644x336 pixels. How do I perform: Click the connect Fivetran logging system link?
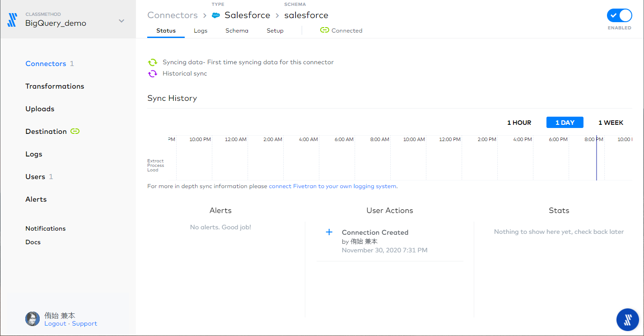point(333,186)
